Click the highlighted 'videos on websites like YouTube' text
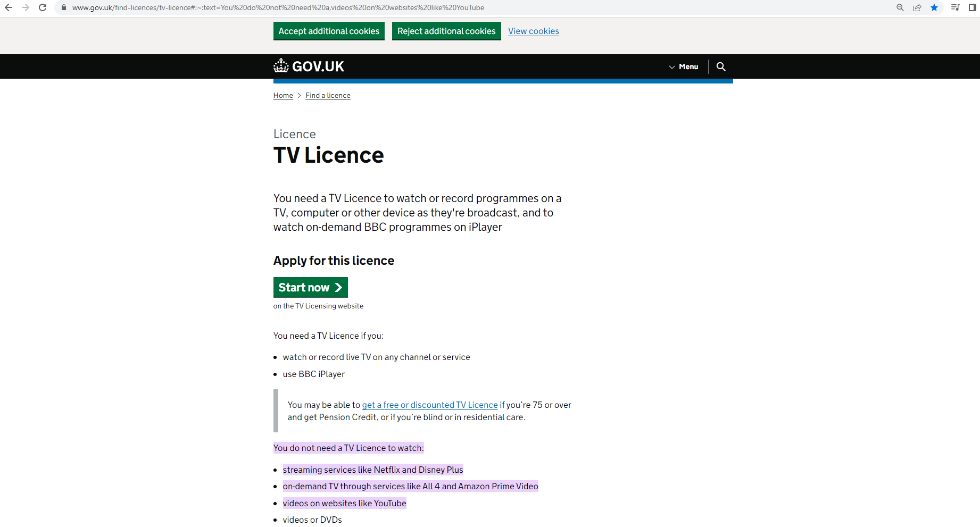The height and width of the screenshot is (527, 980). click(x=345, y=503)
